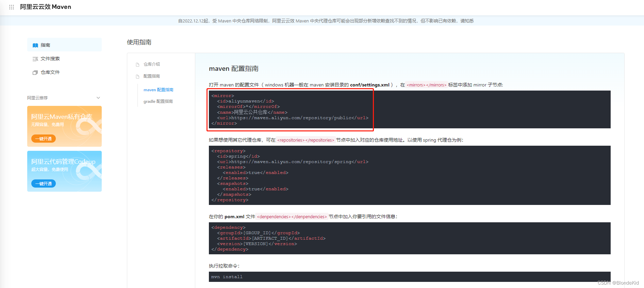This screenshot has width=644, height=288.
Task: Open the 阿里云Maven私有仓库 promo card
Action: (64, 126)
